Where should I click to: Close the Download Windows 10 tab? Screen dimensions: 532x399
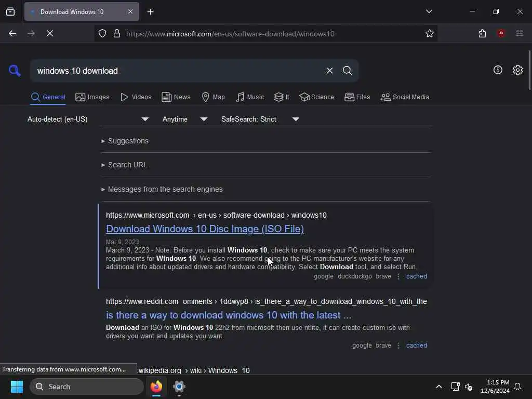pos(130,11)
